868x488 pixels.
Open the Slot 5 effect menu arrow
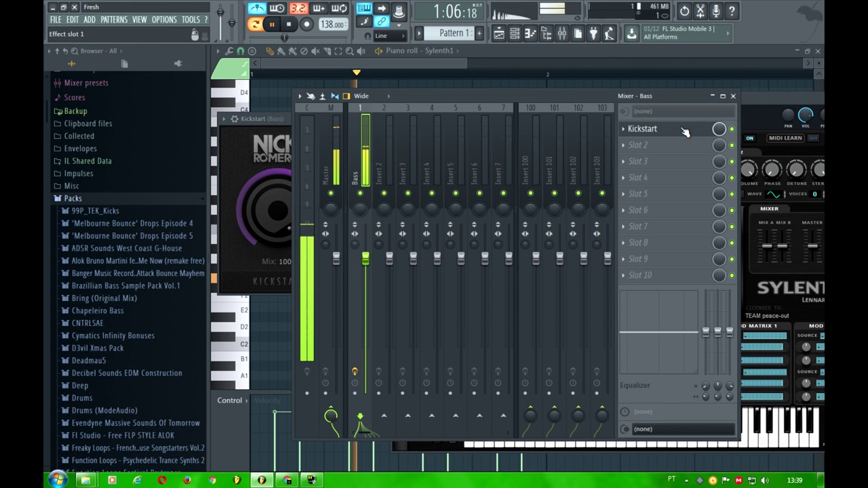click(623, 194)
